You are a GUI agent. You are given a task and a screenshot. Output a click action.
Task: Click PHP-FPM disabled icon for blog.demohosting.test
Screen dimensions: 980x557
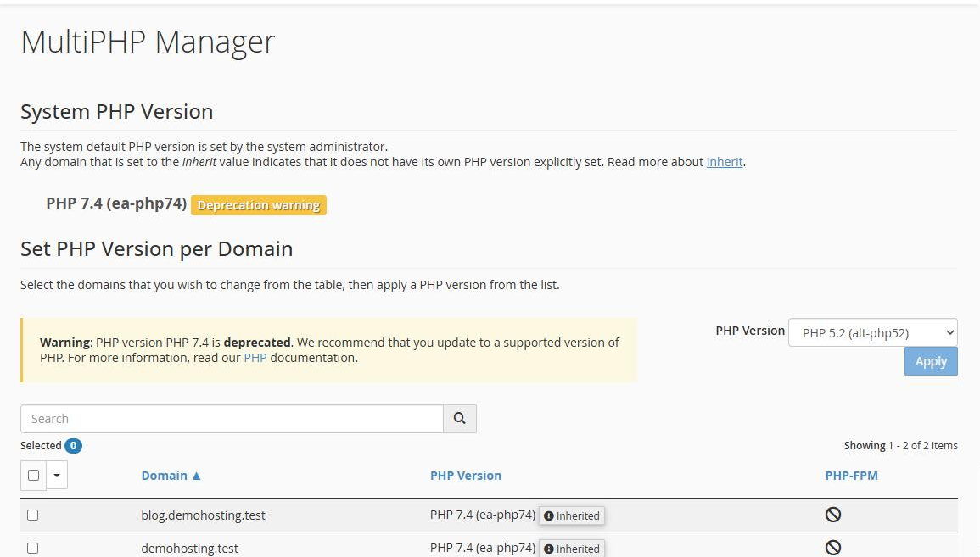pos(832,515)
